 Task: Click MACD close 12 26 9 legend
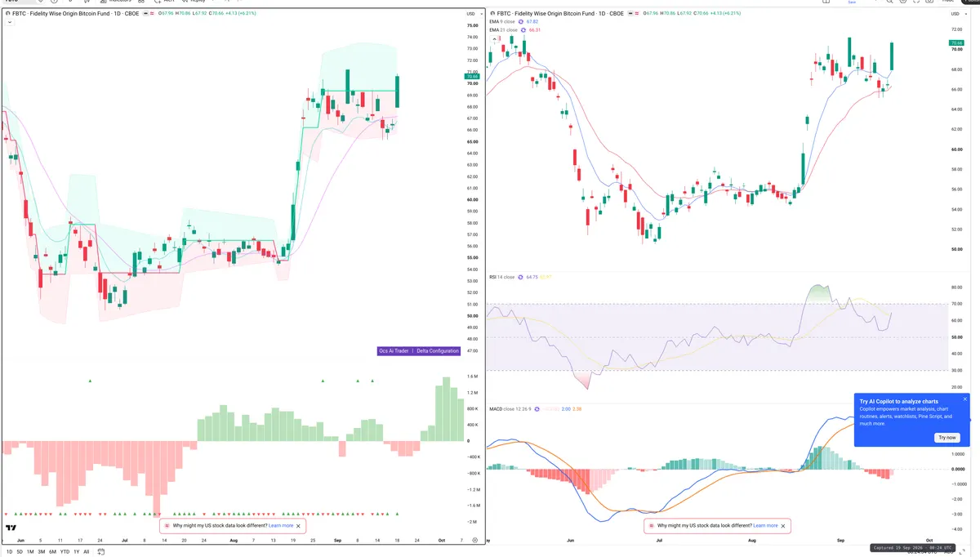pos(512,408)
